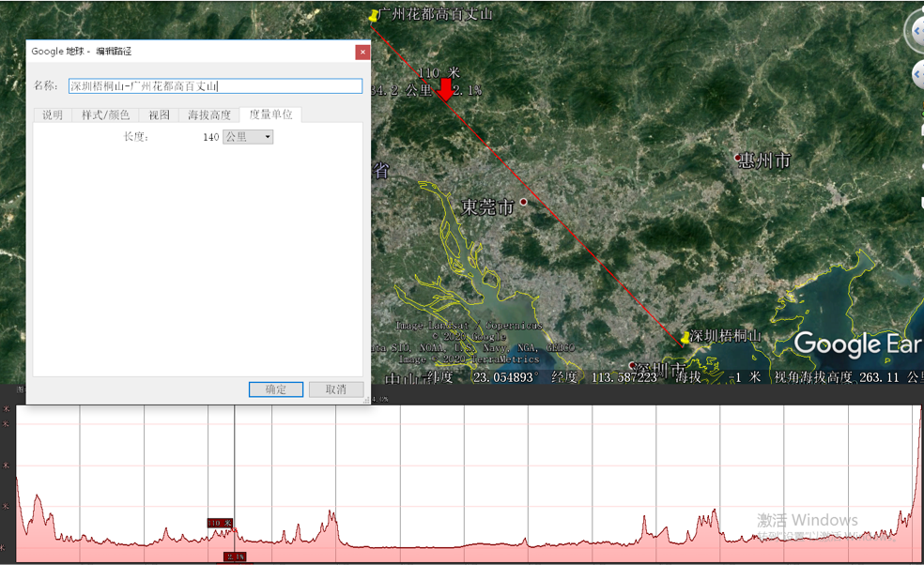Click the longitude value 113.587223°

(624, 377)
